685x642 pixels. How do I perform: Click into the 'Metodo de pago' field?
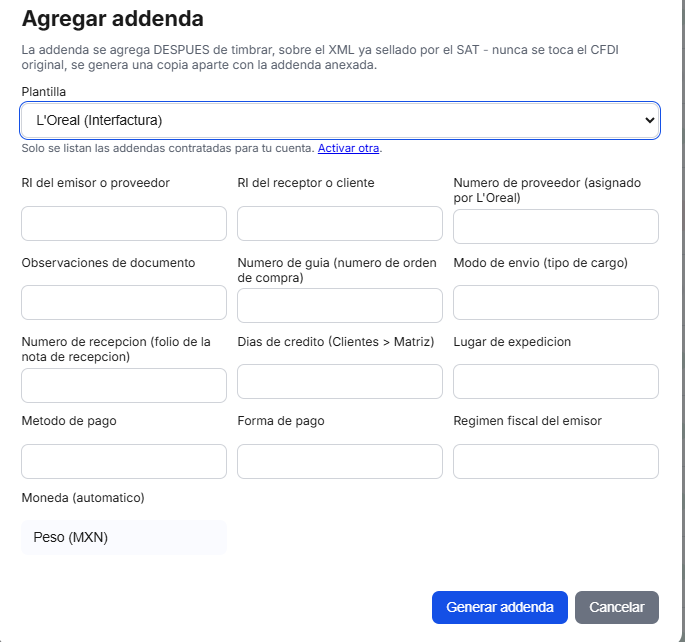pyautogui.click(x=124, y=462)
